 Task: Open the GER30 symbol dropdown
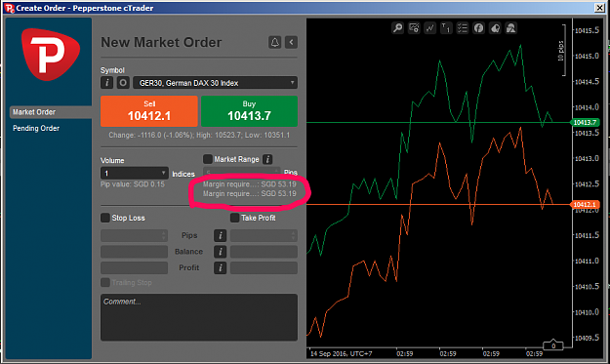[215, 82]
